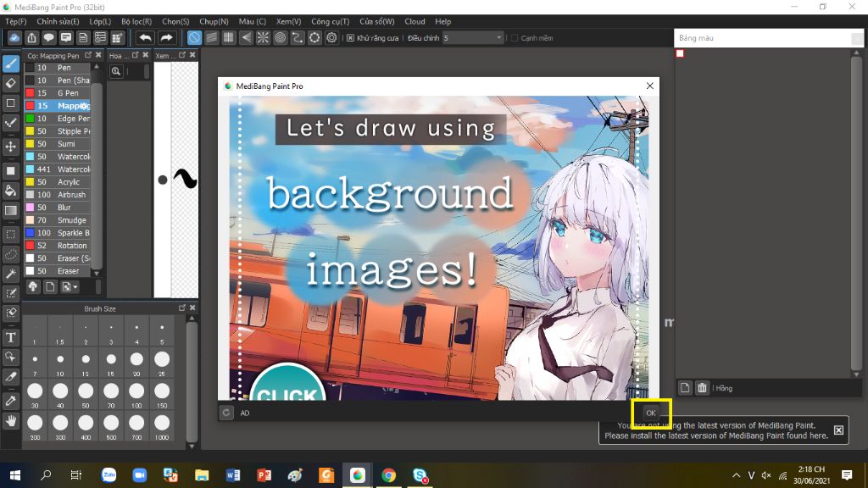This screenshot has width=868, height=488.
Task: Pick brush size 1000 dot
Action: pyautogui.click(x=162, y=424)
